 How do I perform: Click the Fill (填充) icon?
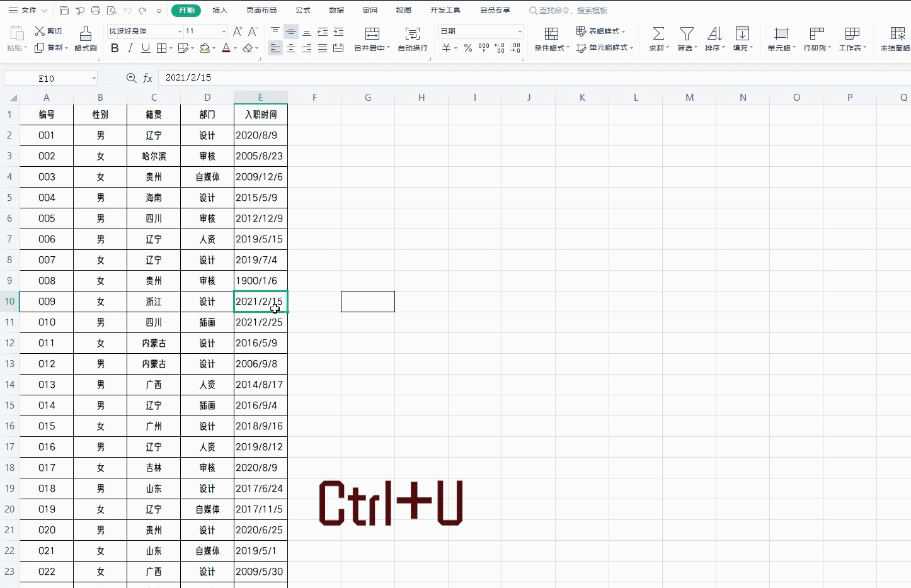point(743,33)
